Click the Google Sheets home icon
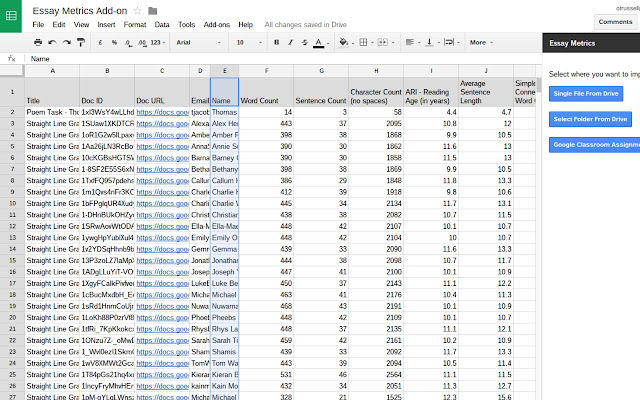640x400 pixels. 11,16
